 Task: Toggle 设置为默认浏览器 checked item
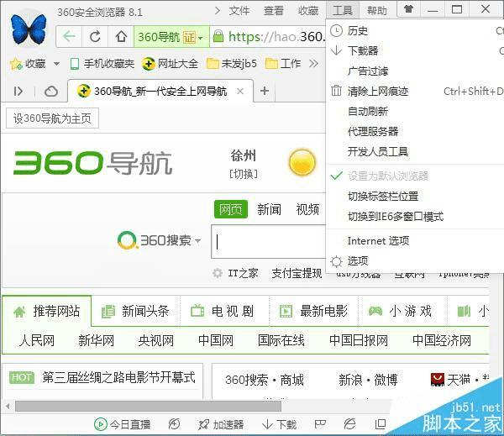click(415, 176)
